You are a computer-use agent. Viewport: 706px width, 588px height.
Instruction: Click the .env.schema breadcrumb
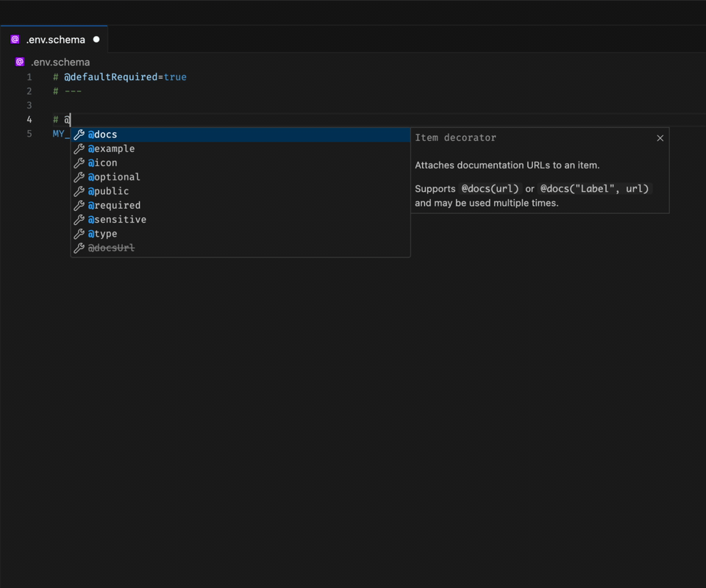[x=60, y=62]
